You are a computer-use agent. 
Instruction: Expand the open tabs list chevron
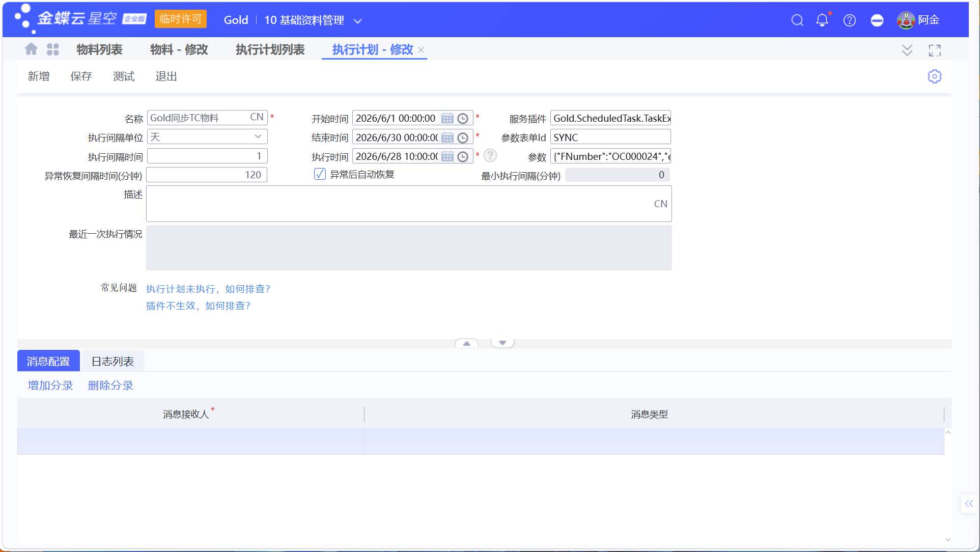click(x=907, y=50)
